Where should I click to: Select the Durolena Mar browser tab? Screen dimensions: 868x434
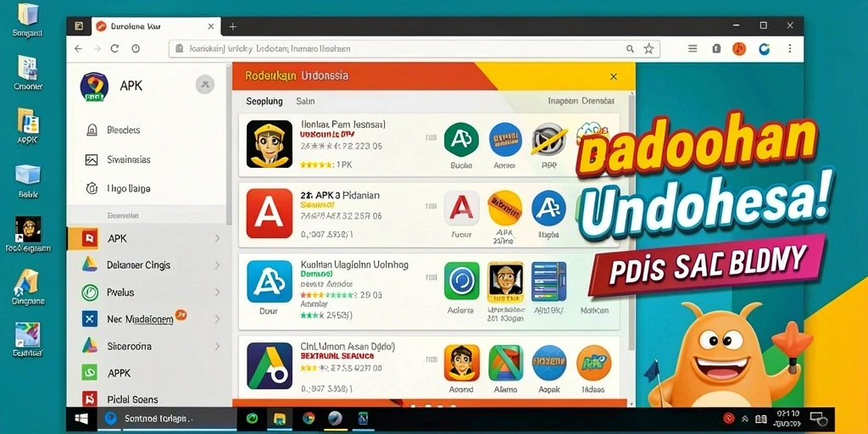coord(155,26)
